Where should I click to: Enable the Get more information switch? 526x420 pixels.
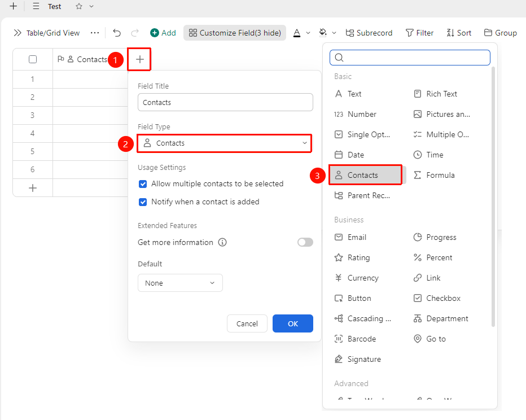tap(305, 242)
